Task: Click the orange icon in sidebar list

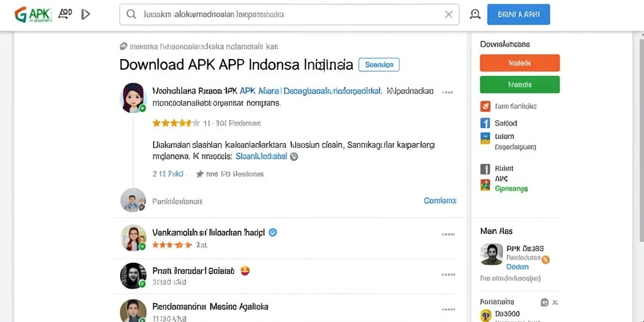Action: pyautogui.click(x=485, y=106)
